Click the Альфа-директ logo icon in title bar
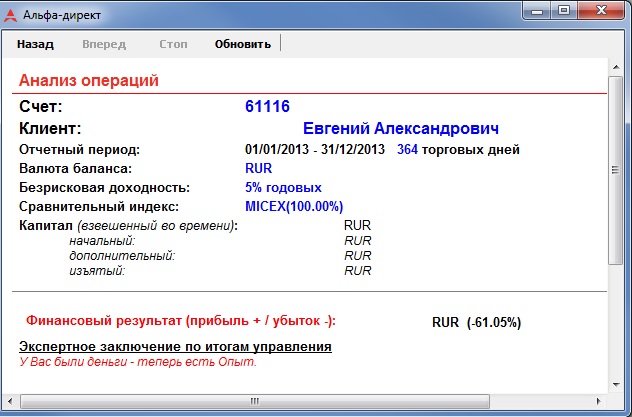 10,15
